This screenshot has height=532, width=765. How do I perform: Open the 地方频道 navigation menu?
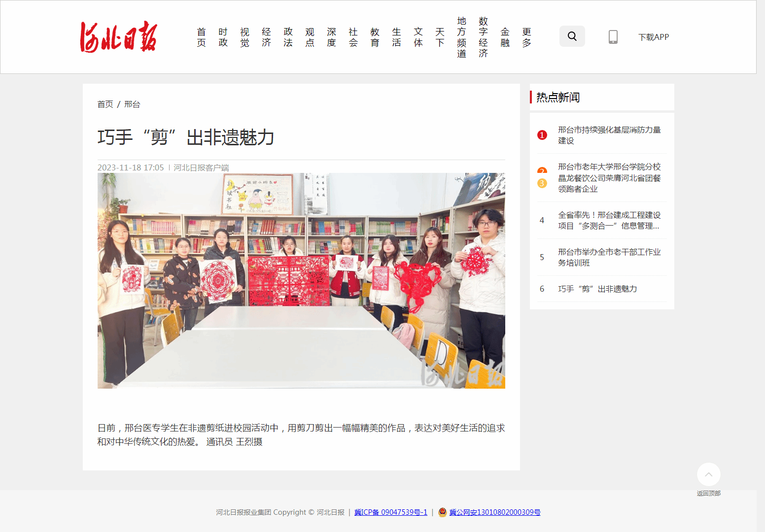click(x=461, y=37)
